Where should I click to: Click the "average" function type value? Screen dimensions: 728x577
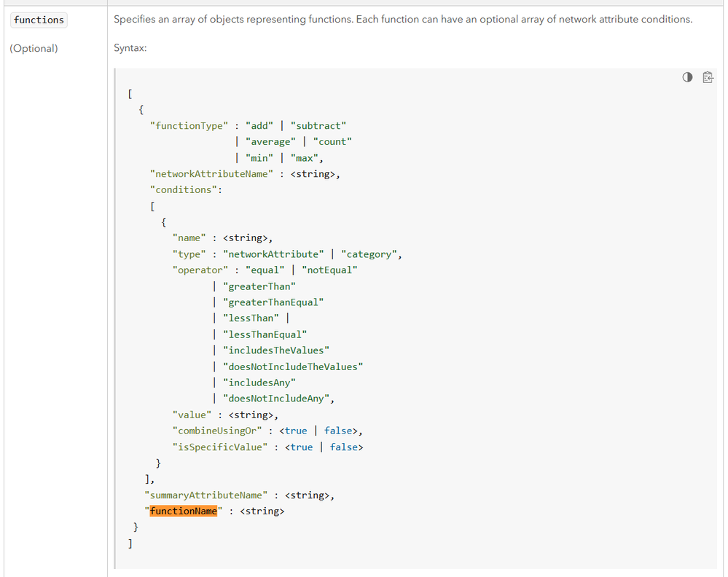[x=270, y=141]
